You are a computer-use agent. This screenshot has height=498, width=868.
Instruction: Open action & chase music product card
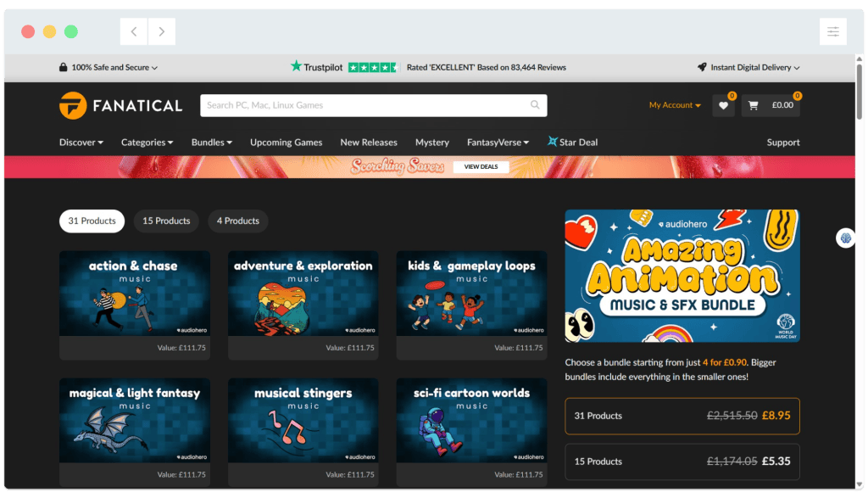tap(135, 305)
